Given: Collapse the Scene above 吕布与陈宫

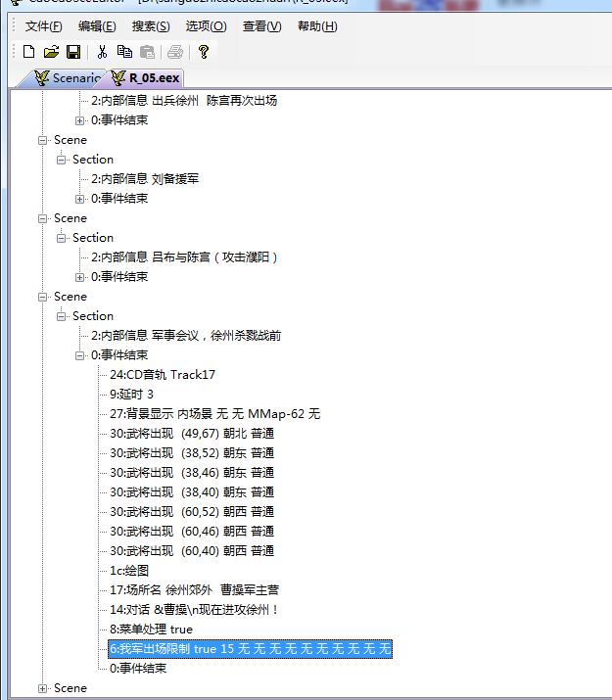Looking at the screenshot, I should tap(42, 218).
